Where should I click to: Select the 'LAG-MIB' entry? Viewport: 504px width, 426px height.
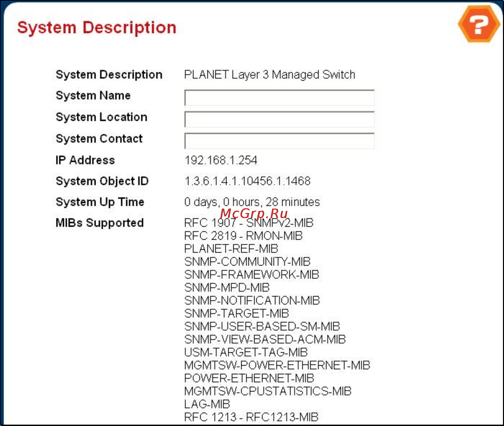point(207,404)
